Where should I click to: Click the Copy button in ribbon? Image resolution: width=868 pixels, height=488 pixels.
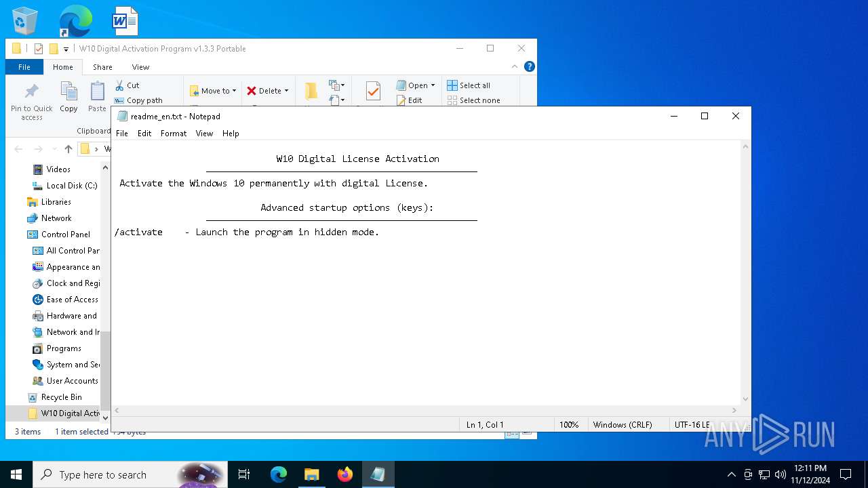68,97
